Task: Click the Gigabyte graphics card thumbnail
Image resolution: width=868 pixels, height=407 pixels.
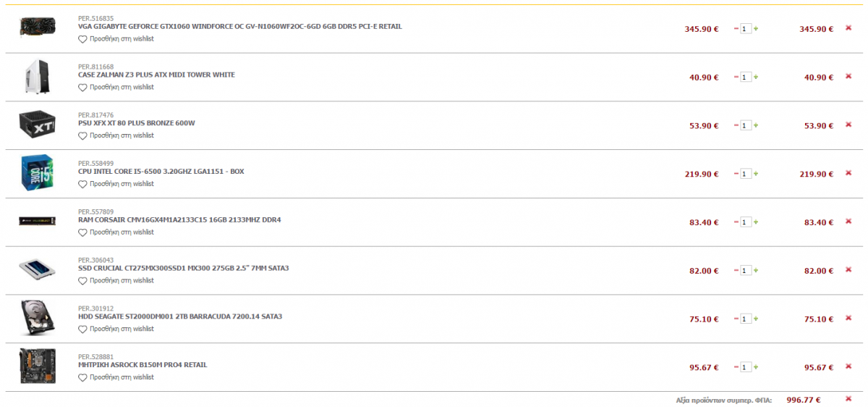Action: (x=36, y=27)
